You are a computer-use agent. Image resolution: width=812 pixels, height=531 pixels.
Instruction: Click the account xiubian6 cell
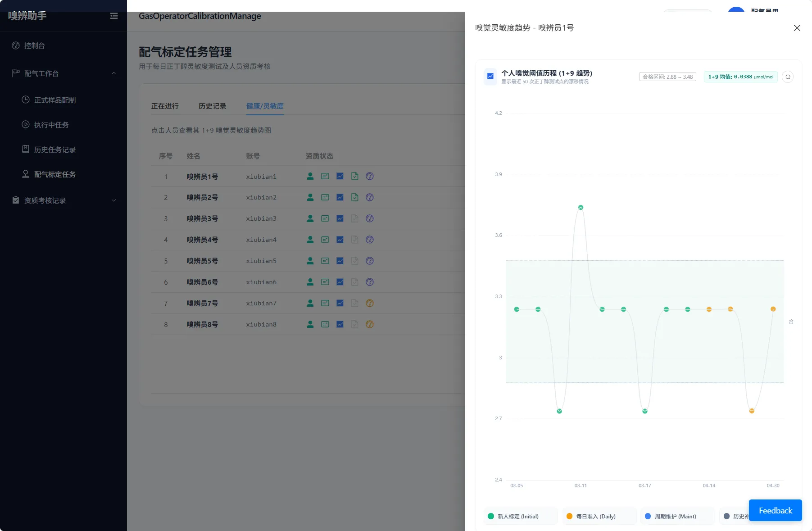(x=261, y=282)
